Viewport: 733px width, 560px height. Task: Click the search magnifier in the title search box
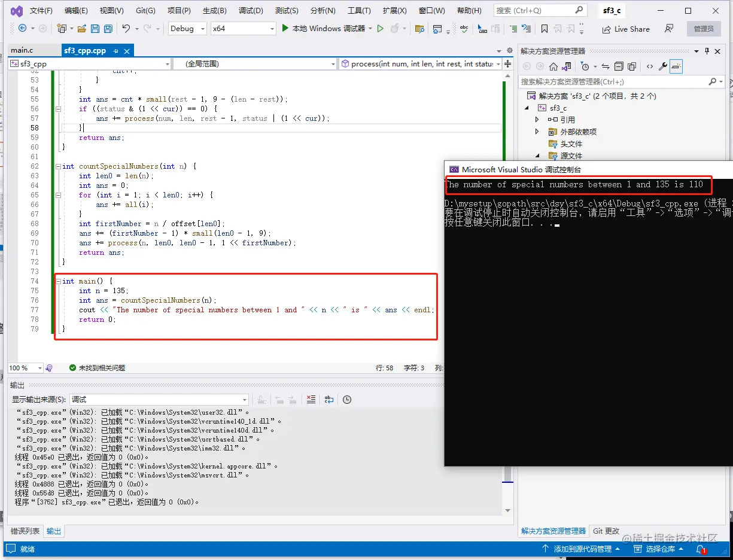[579, 10]
